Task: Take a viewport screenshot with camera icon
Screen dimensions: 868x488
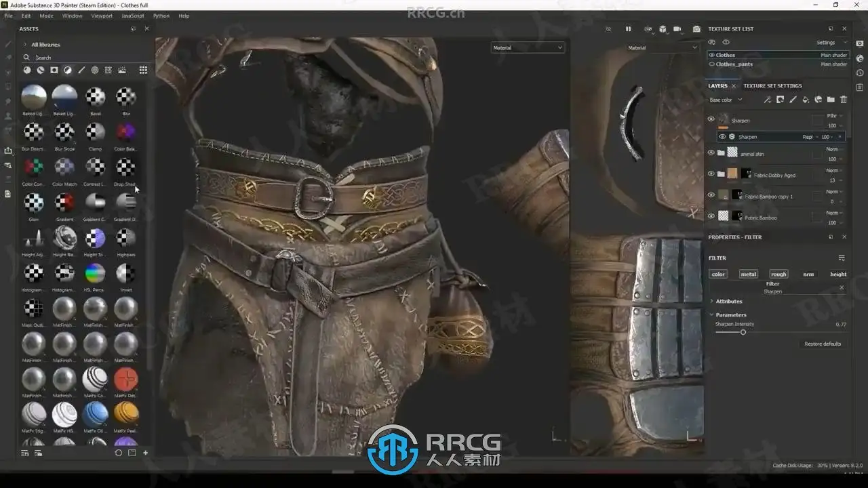Action: [696, 29]
